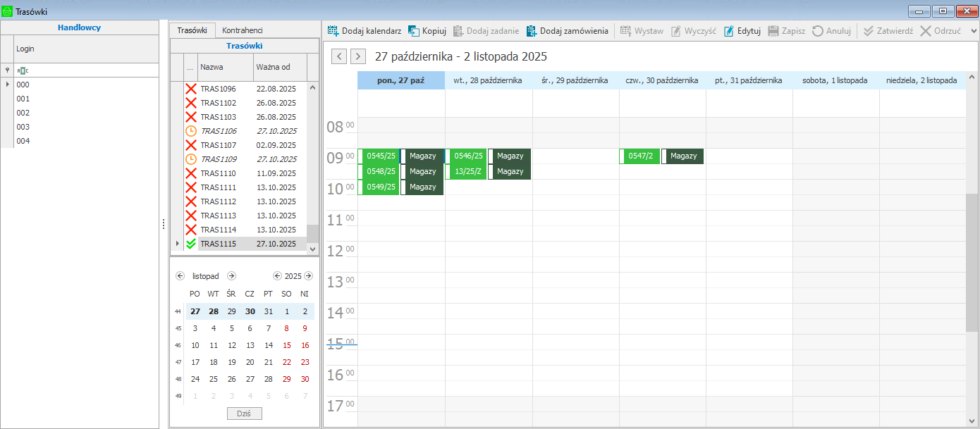Image resolution: width=980 pixels, height=429 pixels.
Task: Click the Dziś button
Action: point(245,414)
